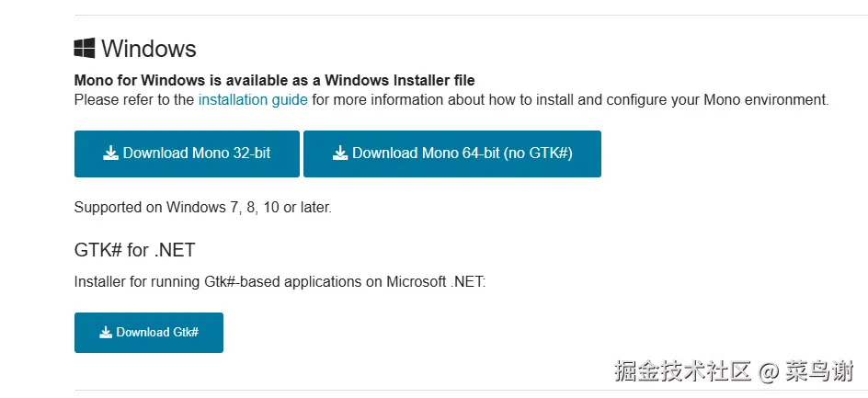Click the 'configure your Mono environment' phrase
The height and width of the screenshot is (398, 868).
[x=717, y=99]
